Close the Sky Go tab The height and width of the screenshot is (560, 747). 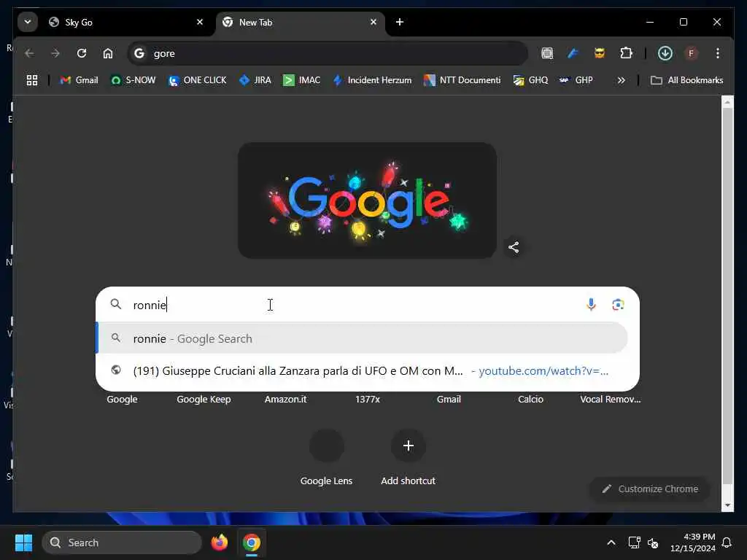point(200,22)
